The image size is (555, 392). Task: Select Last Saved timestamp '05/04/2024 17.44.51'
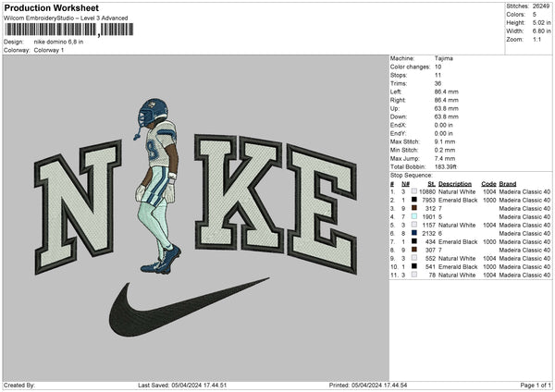199,386
